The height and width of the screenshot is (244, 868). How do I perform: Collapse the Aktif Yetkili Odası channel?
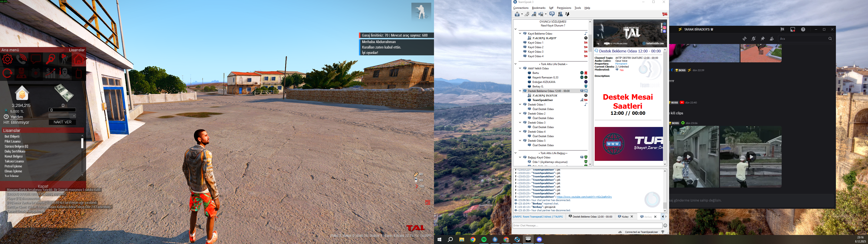coord(520,68)
